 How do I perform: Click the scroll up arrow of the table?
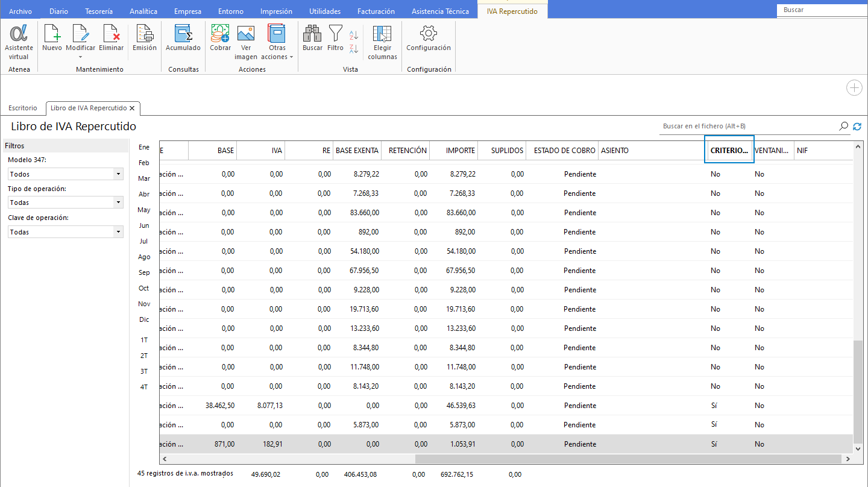point(858,146)
